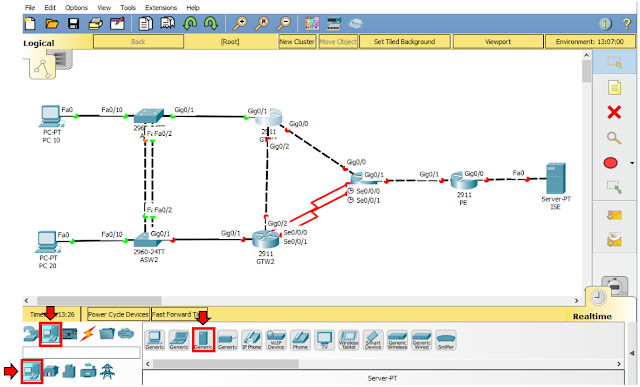
Task: Click the device search input field
Action: [x=81, y=352]
